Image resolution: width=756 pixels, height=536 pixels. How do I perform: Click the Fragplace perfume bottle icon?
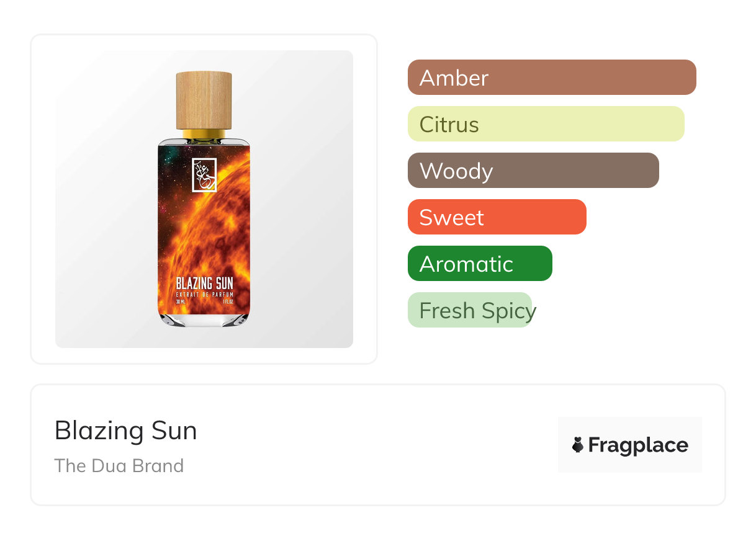click(578, 445)
